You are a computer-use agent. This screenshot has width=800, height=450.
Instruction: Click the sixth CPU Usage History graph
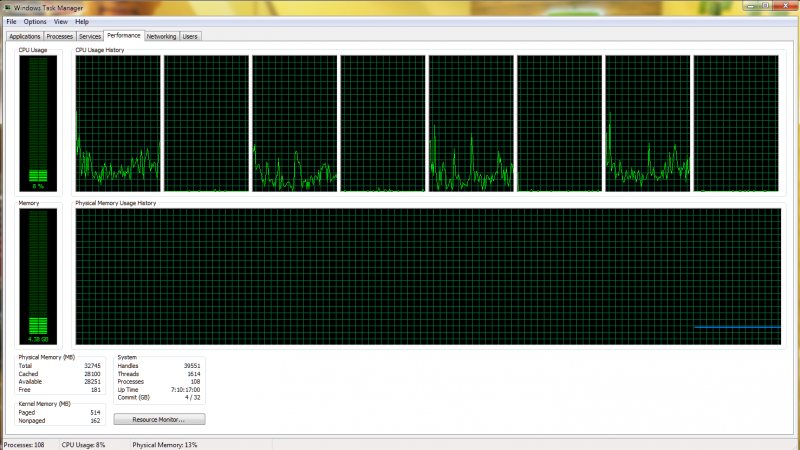click(559, 123)
